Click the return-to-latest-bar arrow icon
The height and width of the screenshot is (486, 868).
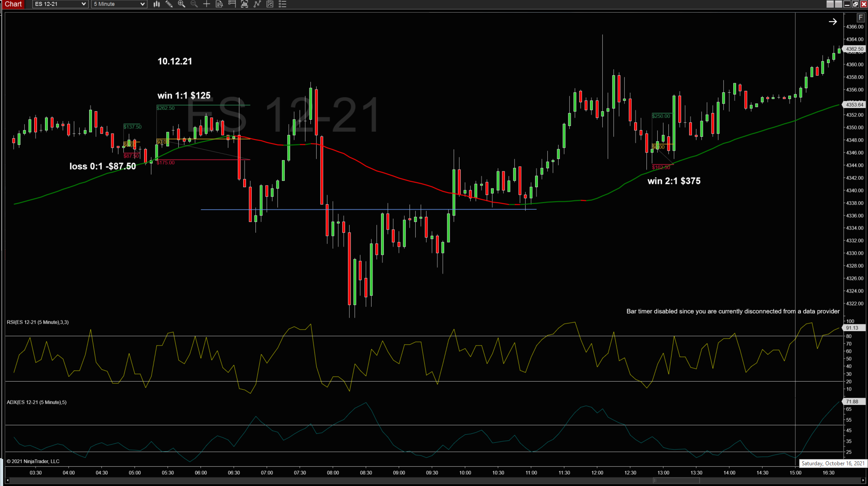tap(832, 22)
